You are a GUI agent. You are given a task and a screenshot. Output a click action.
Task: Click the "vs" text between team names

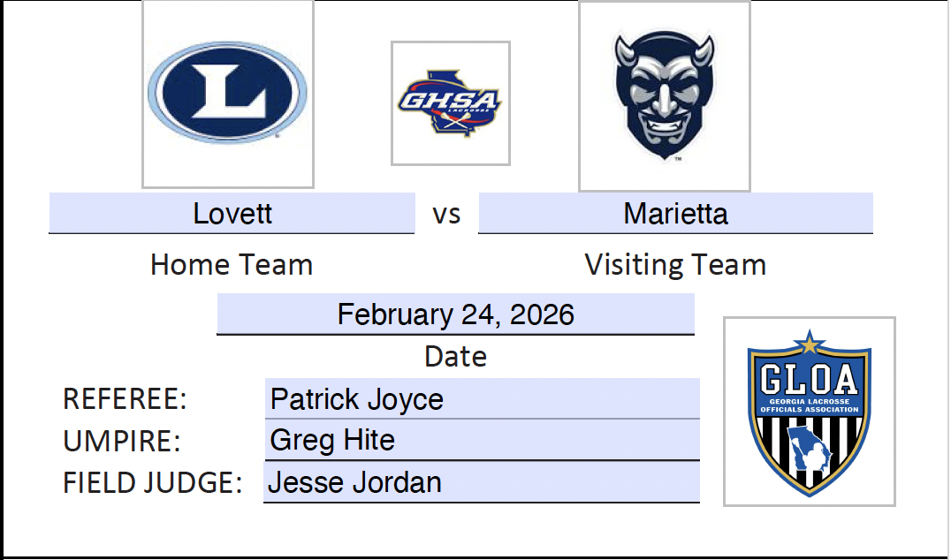click(446, 215)
